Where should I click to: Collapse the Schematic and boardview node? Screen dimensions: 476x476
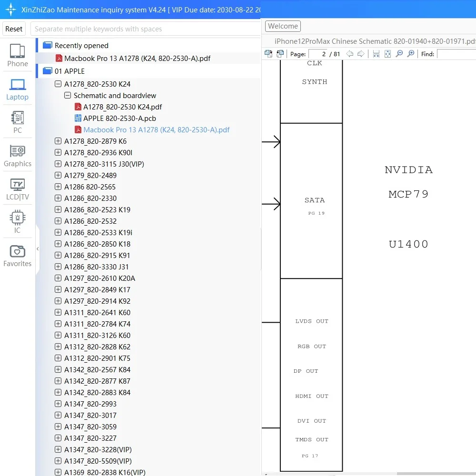pos(68,95)
